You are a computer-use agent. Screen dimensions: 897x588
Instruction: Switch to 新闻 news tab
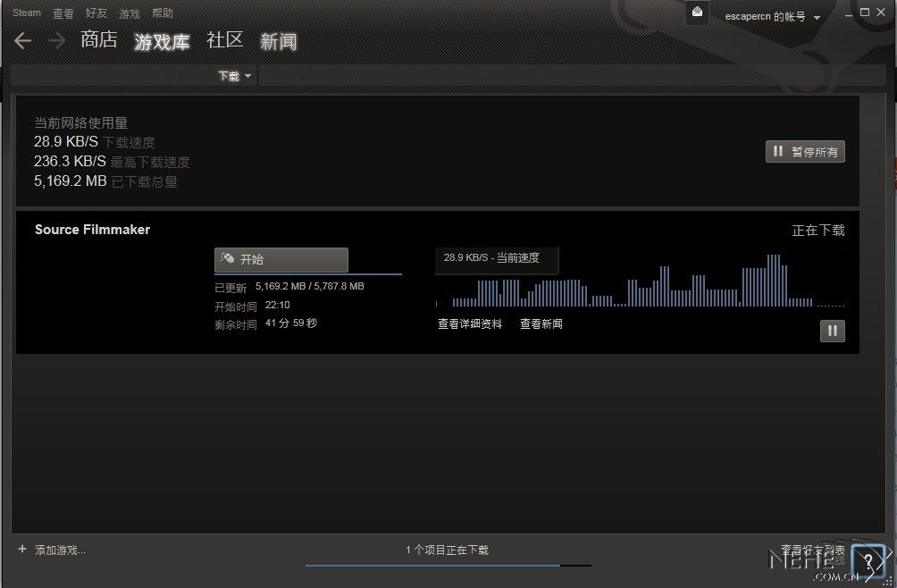click(279, 41)
